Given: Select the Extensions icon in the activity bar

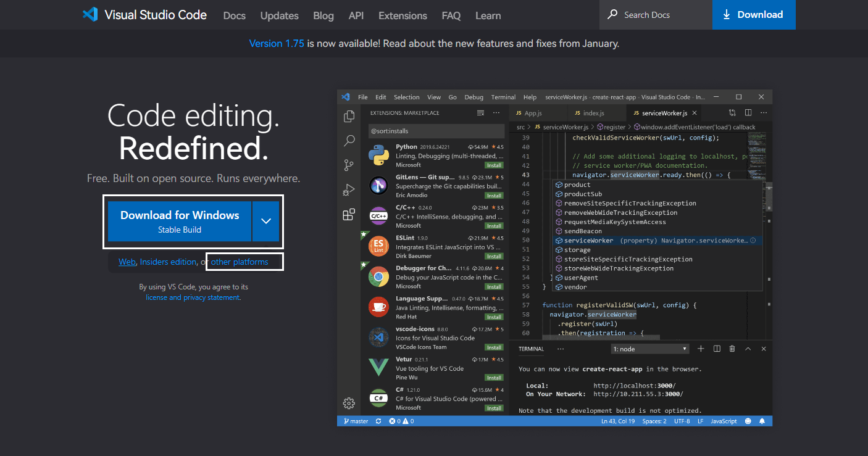Looking at the screenshot, I should [x=349, y=215].
